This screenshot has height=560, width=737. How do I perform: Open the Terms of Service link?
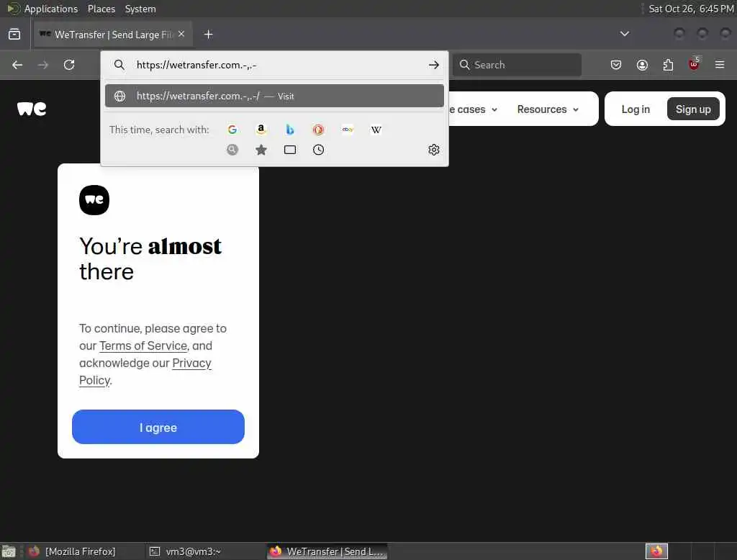click(143, 346)
